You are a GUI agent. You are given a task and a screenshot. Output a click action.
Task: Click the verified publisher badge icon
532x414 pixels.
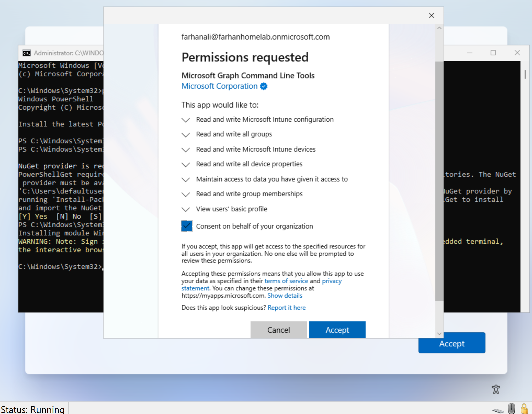point(264,86)
